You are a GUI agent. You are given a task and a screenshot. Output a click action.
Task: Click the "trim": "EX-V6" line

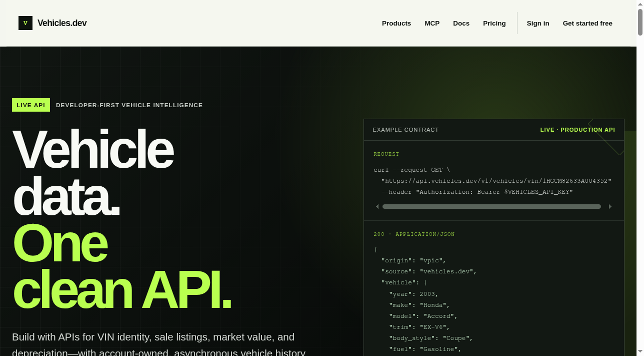(419, 327)
